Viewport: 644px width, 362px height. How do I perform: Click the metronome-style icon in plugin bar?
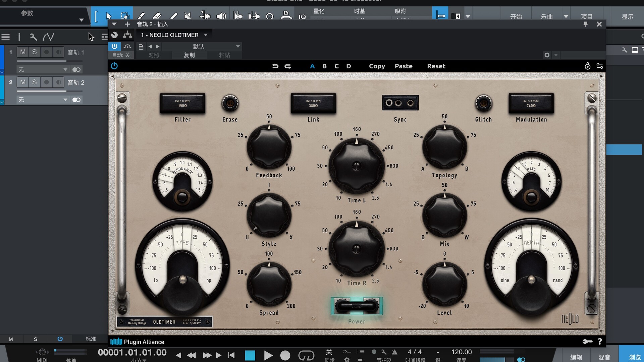[x=587, y=66]
